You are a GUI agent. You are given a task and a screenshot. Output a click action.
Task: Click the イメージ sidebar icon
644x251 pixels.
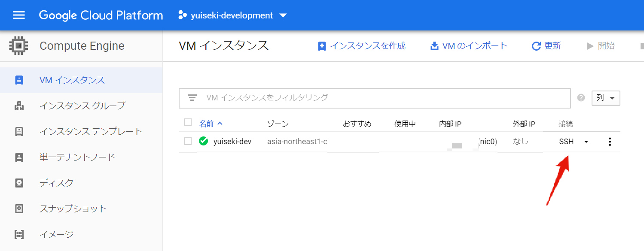(x=19, y=235)
